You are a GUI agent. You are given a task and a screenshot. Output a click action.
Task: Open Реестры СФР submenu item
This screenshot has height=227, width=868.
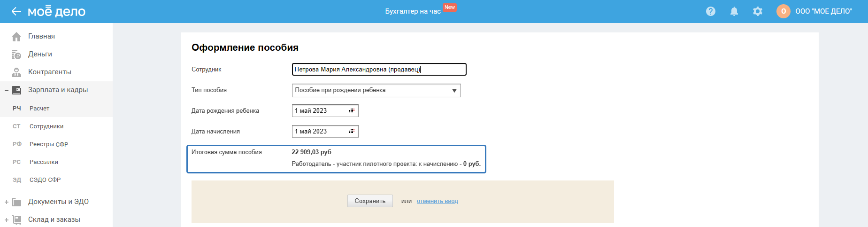tap(48, 144)
